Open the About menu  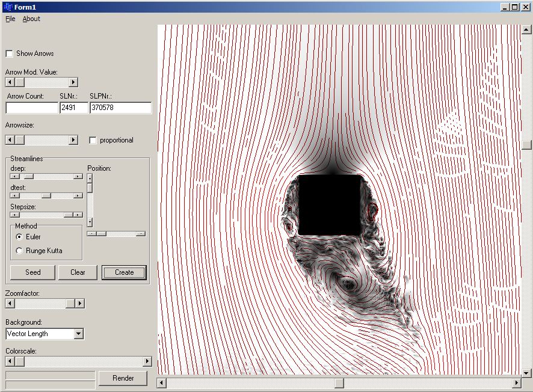[31, 19]
